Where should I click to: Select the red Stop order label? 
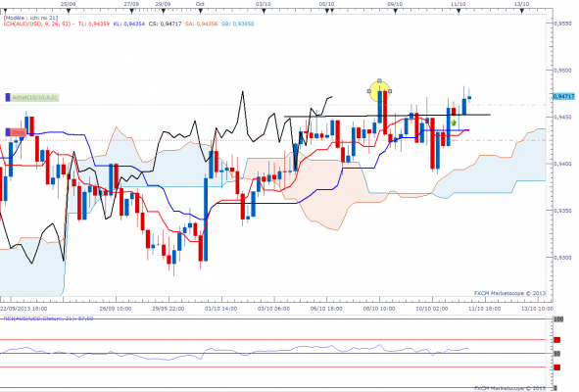pyautogui.click(x=18, y=132)
